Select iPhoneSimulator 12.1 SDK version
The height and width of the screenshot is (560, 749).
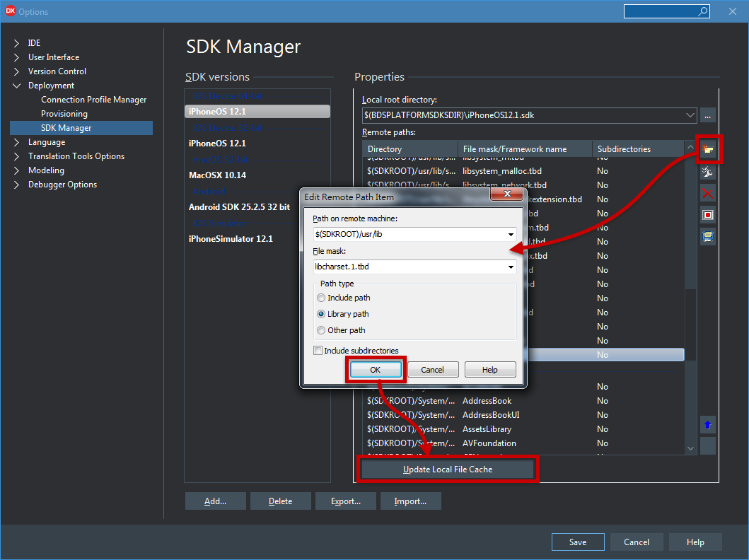pos(231,239)
